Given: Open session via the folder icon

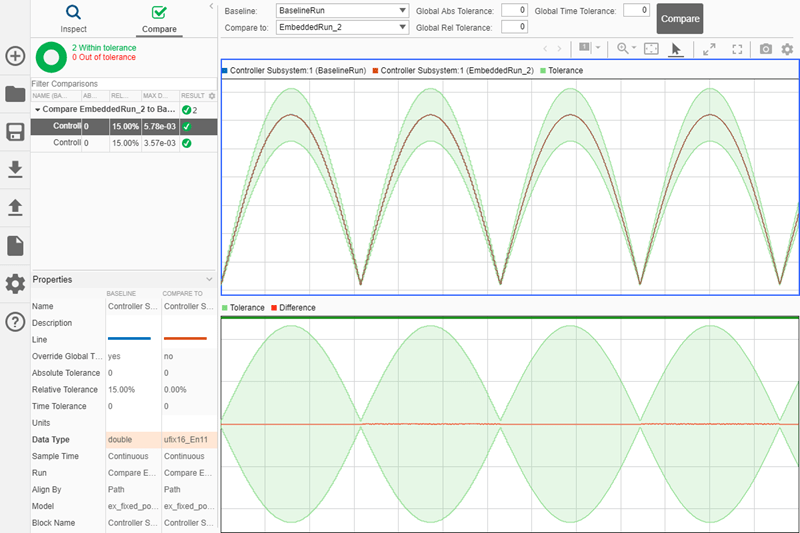Looking at the screenshot, I should point(15,94).
